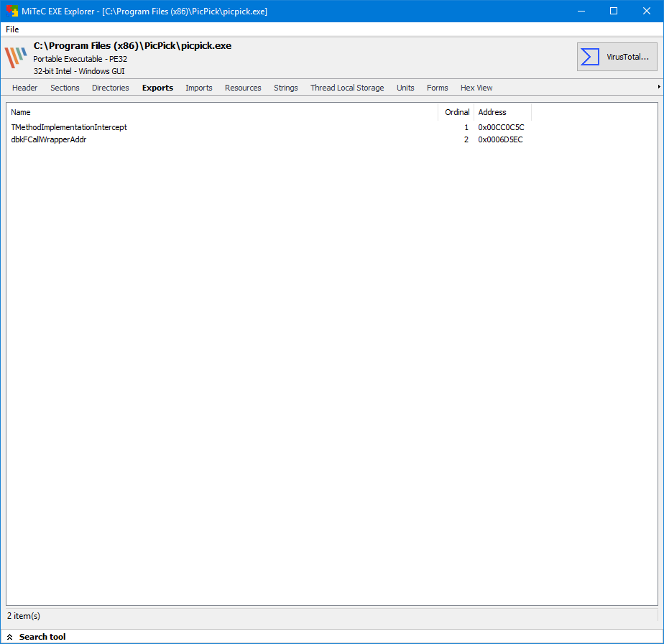Click the file path heading picpick.exe
Viewport: 664px width, 644px height.
132,46
